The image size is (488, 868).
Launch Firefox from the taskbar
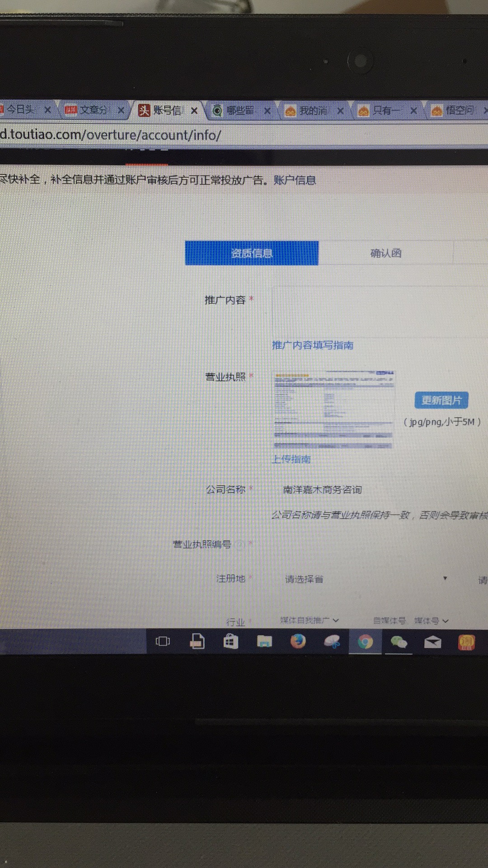click(x=298, y=642)
